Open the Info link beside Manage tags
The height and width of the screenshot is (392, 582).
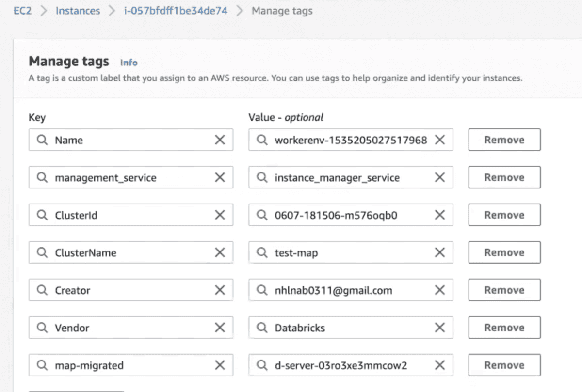[129, 63]
